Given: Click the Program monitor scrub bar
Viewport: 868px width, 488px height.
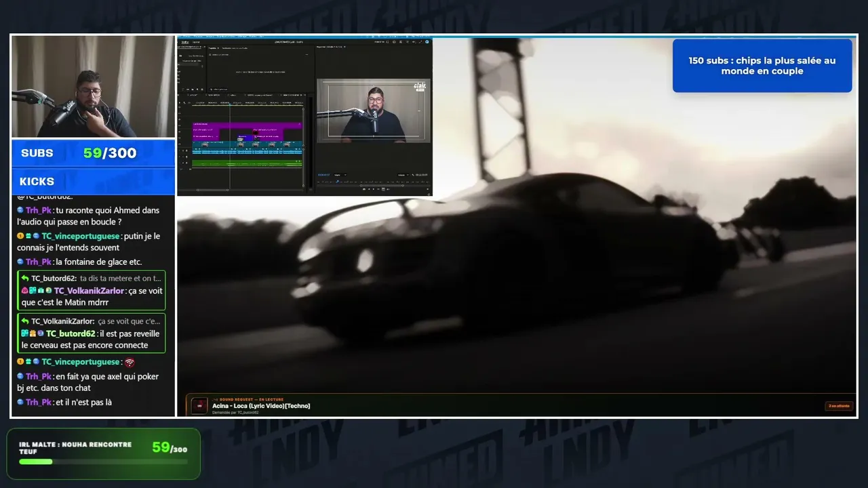Looking at the screenshot, I should 374,181.
